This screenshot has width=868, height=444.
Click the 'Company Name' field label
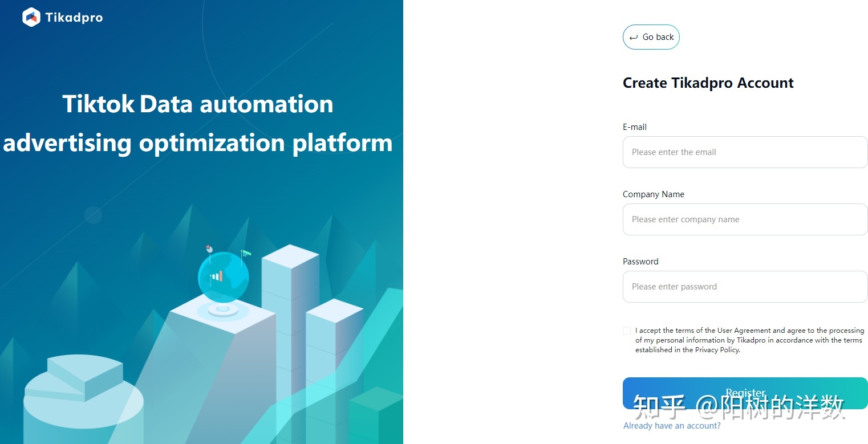click(x=654, y=194)
